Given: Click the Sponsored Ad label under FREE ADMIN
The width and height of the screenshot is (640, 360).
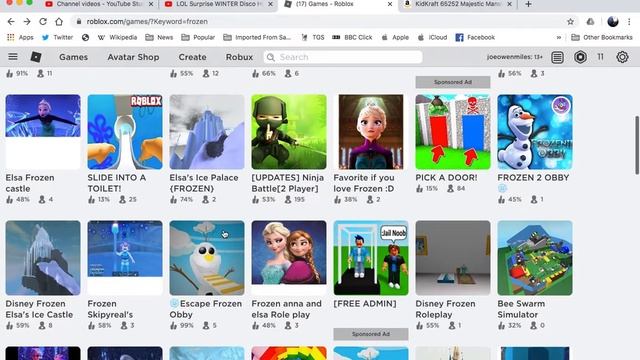Looking at the screenshot, I should pyautogui.click(x=371, y=334).
